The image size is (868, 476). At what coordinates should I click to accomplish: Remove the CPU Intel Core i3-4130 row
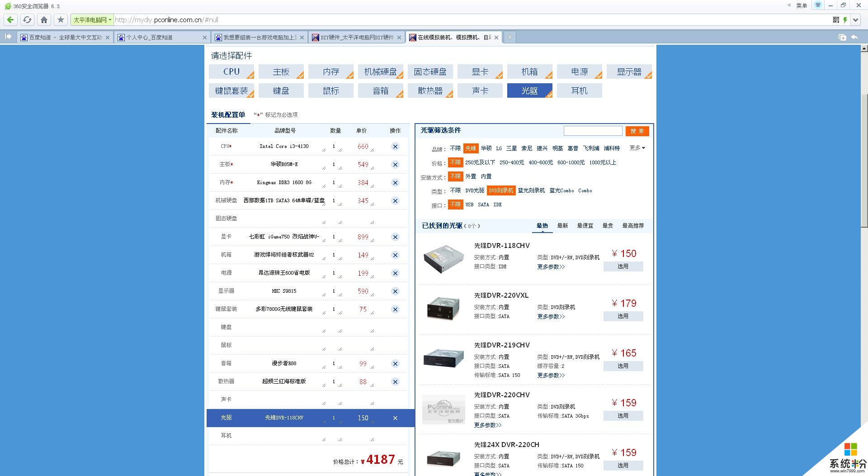(395, 147)
